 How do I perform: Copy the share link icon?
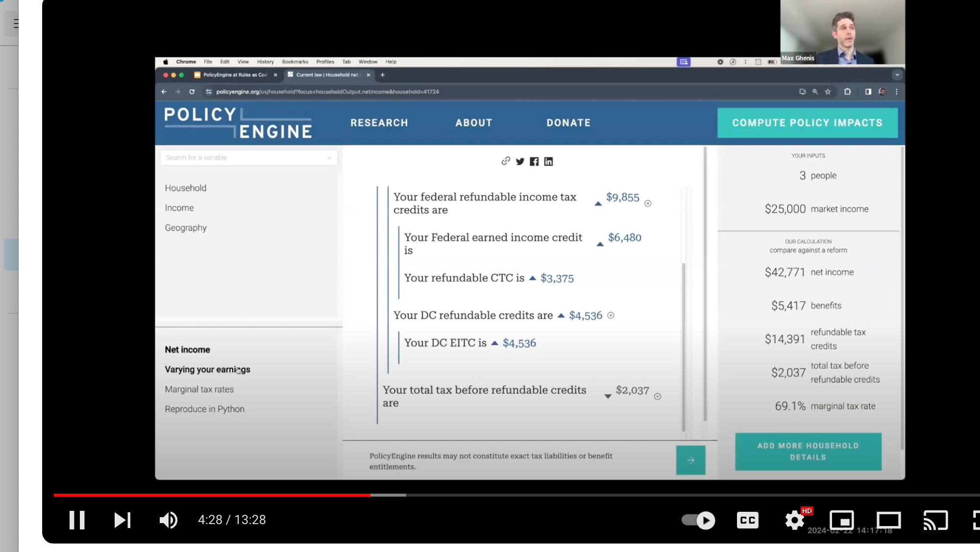(505, 161)
